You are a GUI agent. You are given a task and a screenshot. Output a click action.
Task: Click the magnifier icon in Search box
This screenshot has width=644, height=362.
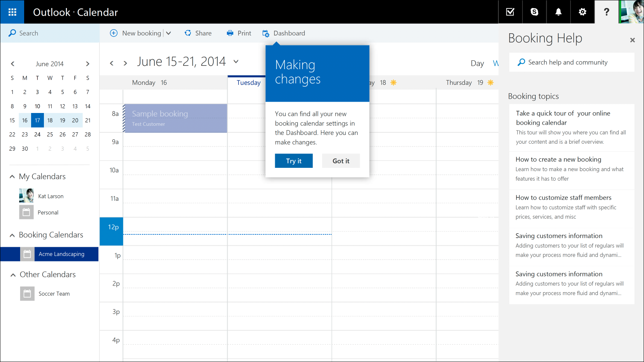(12, 33)
